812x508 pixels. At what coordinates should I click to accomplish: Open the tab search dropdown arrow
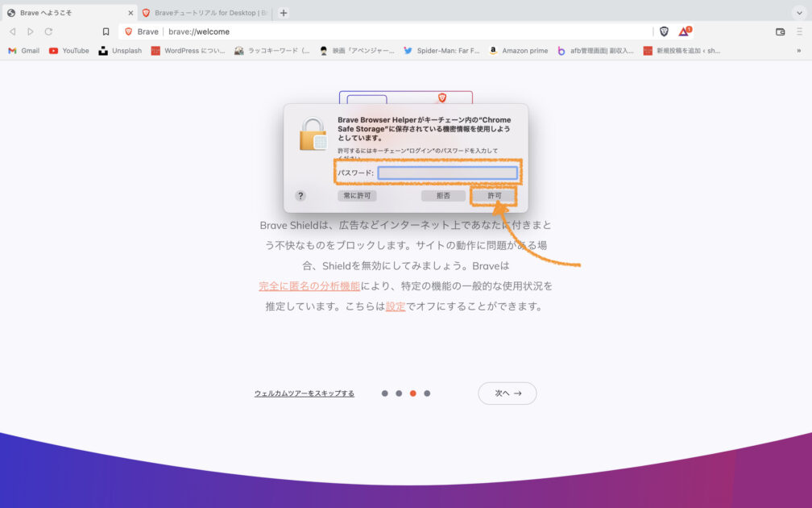(798, 13)
